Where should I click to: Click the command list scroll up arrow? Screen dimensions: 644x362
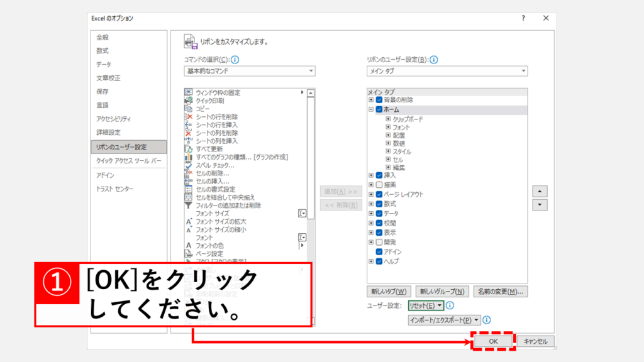pyautogui.click(x=311, y=93)
